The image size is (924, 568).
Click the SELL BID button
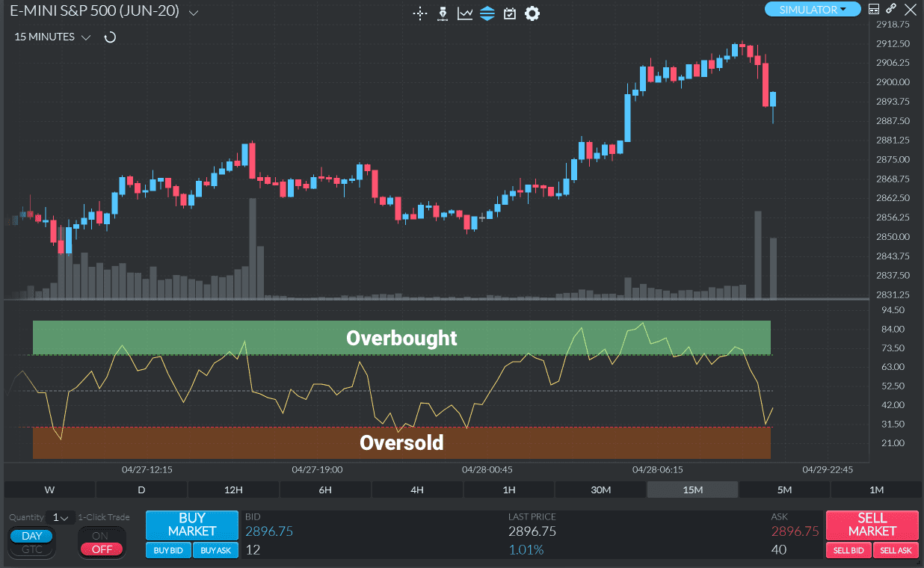(x=848, y=550)
